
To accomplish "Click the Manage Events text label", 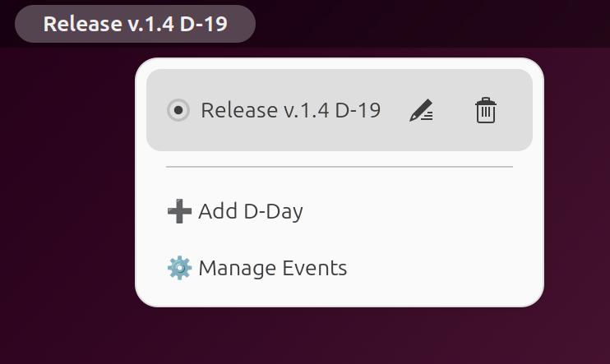I will (x=273, y=268).
